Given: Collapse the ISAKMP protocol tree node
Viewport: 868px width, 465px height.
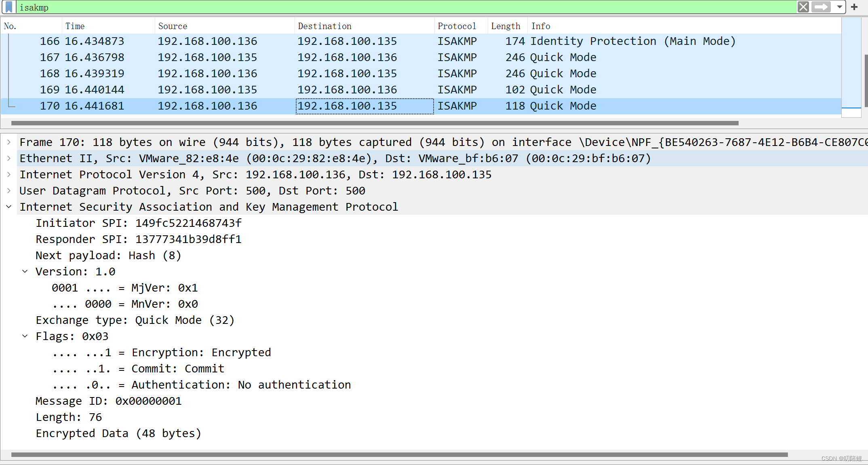Looking at the screenshot, I should tap(9, 207).
